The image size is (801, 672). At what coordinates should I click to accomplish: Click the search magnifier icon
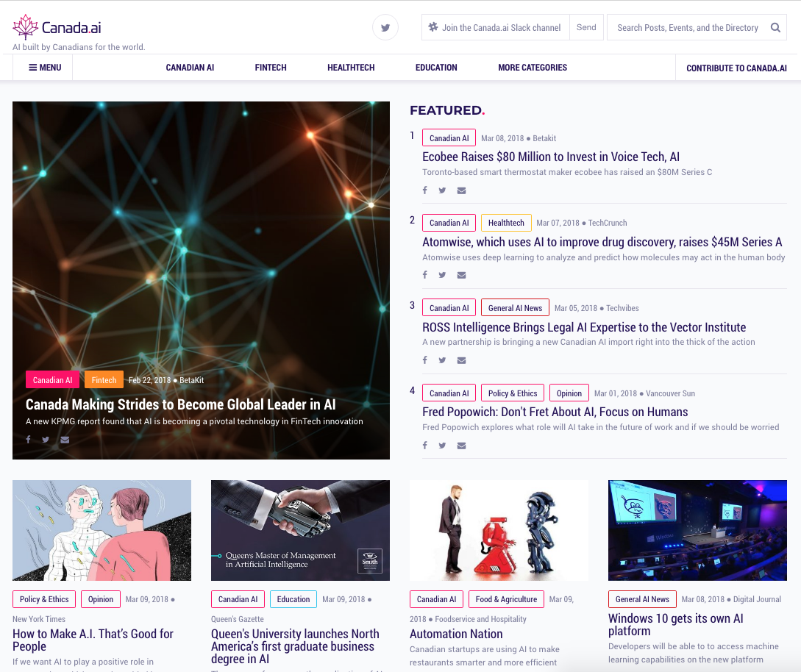[x=775, y=28]
